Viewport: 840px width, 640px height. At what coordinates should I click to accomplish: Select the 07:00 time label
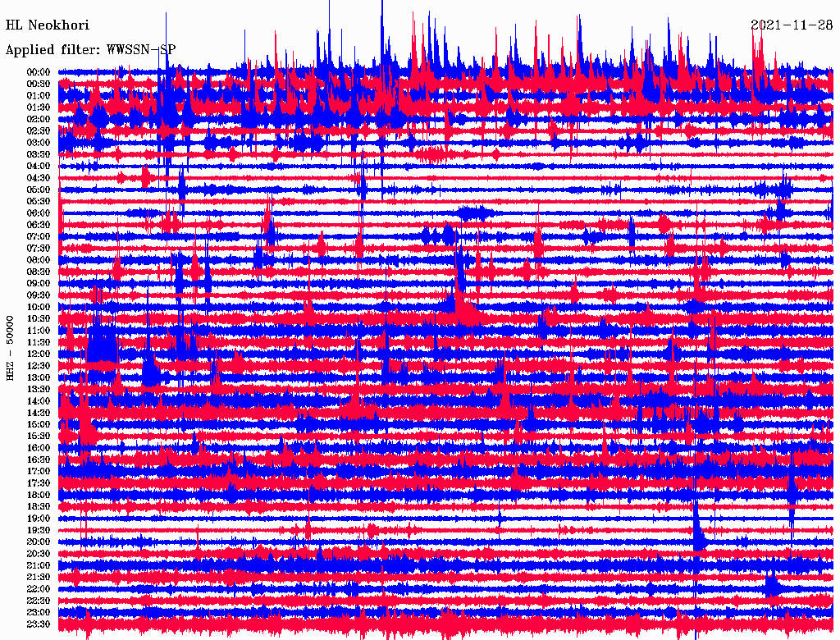pos(39,236)
